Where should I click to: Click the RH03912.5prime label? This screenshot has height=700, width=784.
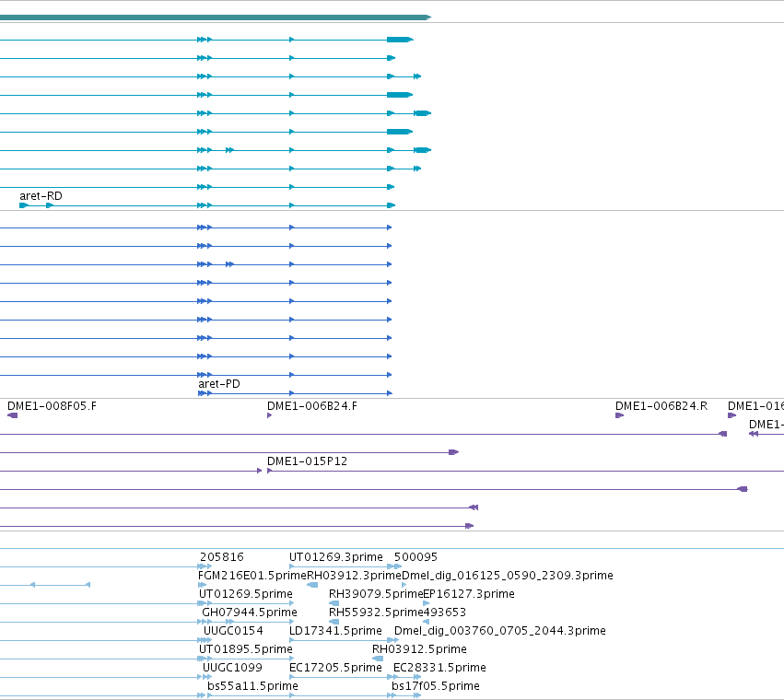coord(419,649)
